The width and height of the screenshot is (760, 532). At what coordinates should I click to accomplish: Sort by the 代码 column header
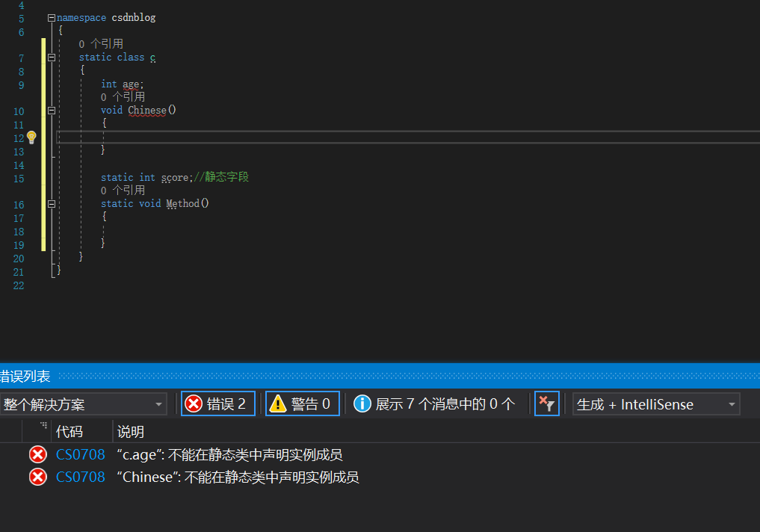click(x=69, y=431)
